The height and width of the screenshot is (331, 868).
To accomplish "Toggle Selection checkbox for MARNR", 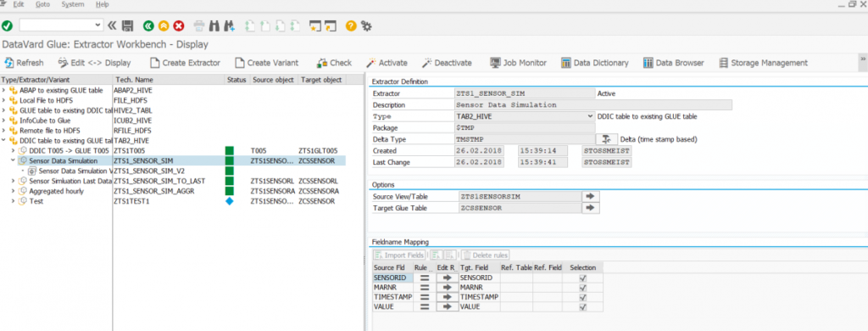I will coord(582,287).
